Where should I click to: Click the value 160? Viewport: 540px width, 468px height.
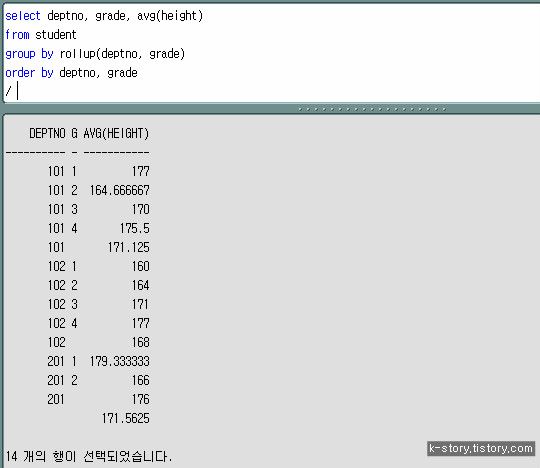pos(141,266)
